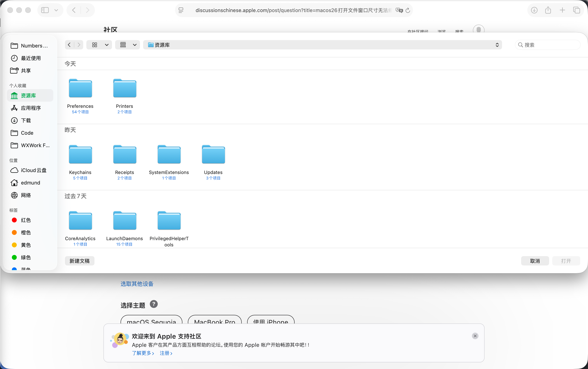Click the page reload icon in address bar
The height and width of the screenshot is (369, 588).
(x=408, y=10)
